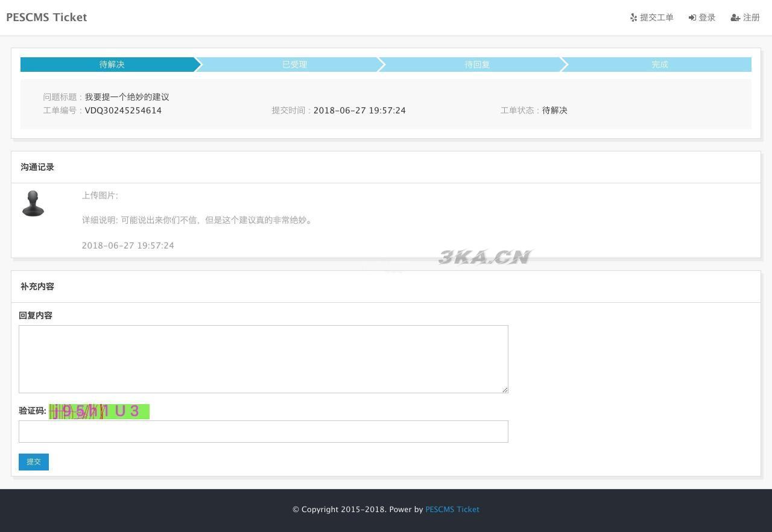Open the PESCMS Ticket footer link
The image size is (772, 532).
[452, 510]
